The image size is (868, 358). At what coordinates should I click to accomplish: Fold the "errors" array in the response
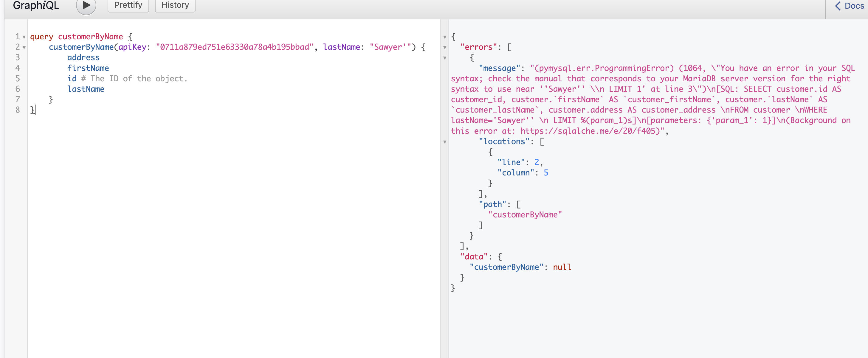coord(445,47)
